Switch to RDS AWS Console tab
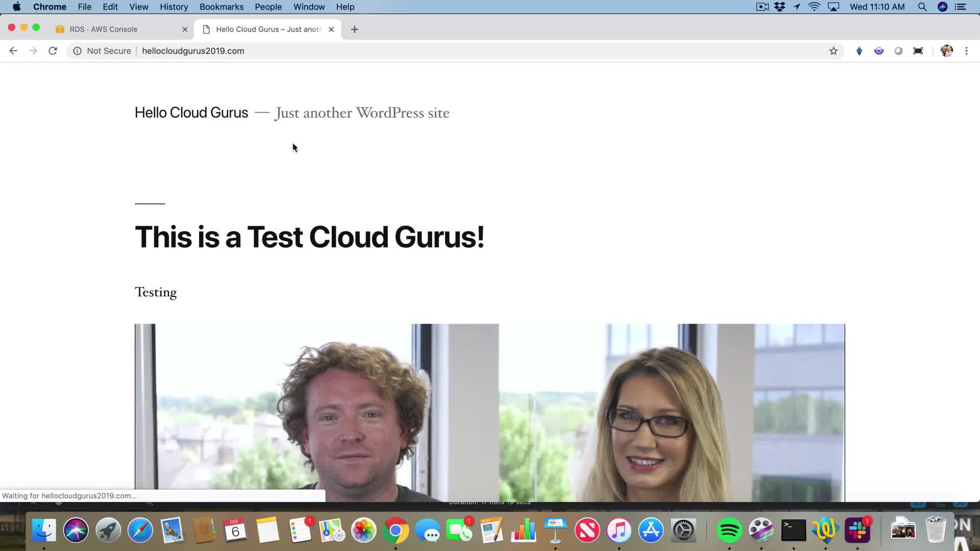 pyautogui.click(x=104, y=29)
